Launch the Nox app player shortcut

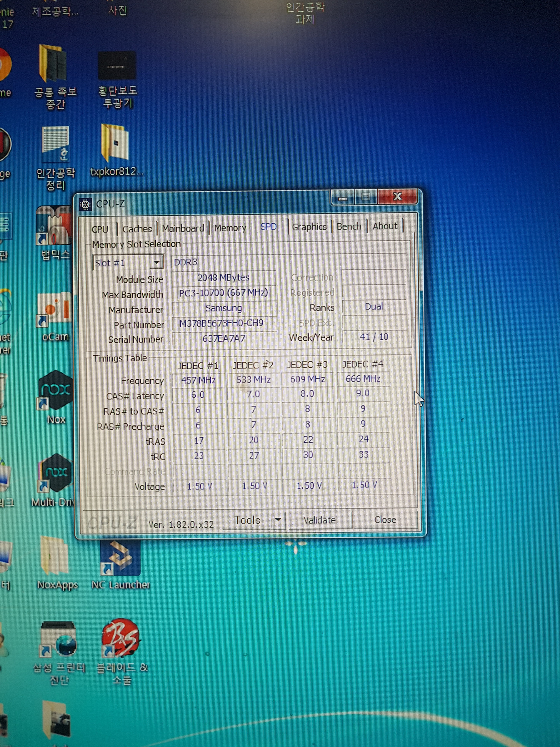click(55, 390)
